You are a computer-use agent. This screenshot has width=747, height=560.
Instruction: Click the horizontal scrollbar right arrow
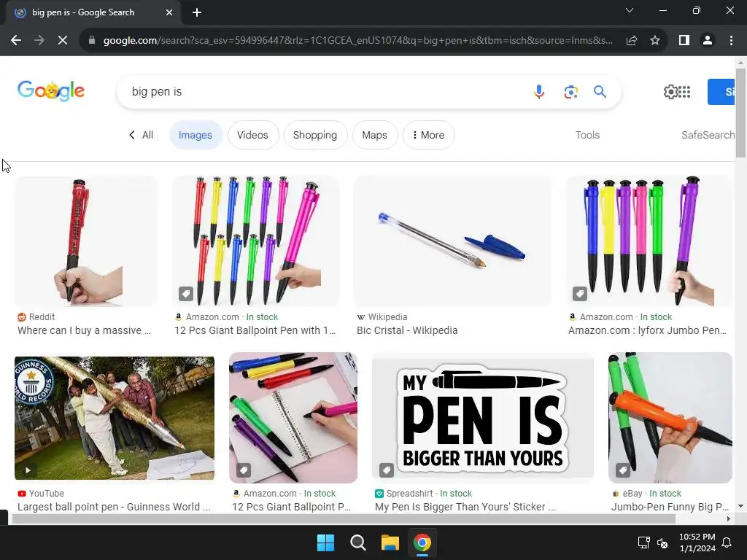[x=729, y=518]
